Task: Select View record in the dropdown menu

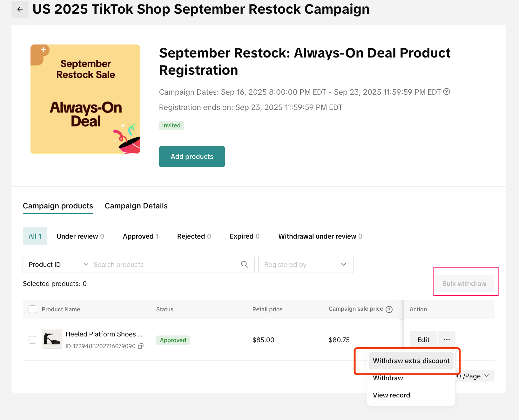Action: tap(391, 395)
